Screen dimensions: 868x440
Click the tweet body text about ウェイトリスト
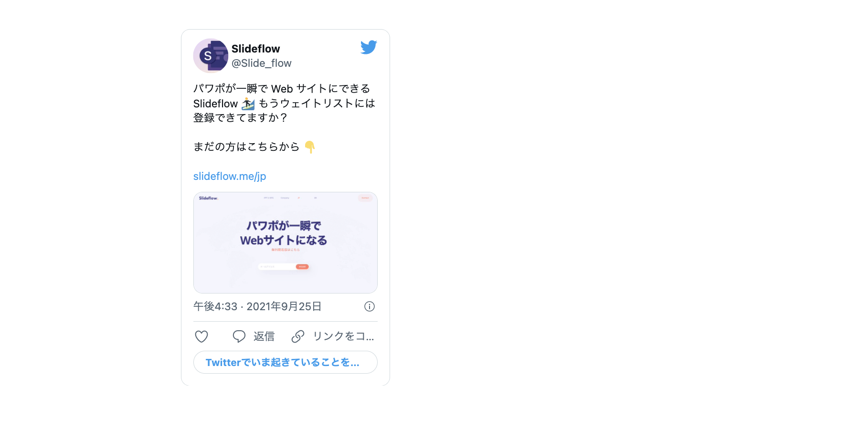point(285,103)
